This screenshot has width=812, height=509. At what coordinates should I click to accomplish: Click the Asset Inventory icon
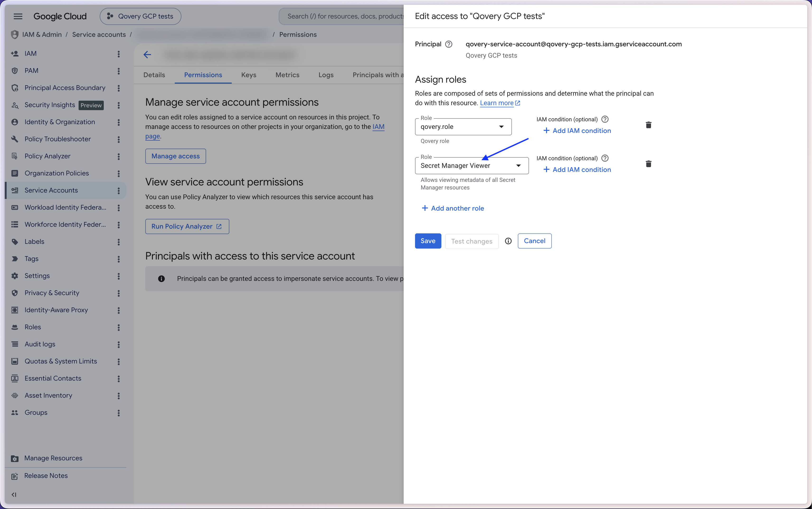point(14,396)
